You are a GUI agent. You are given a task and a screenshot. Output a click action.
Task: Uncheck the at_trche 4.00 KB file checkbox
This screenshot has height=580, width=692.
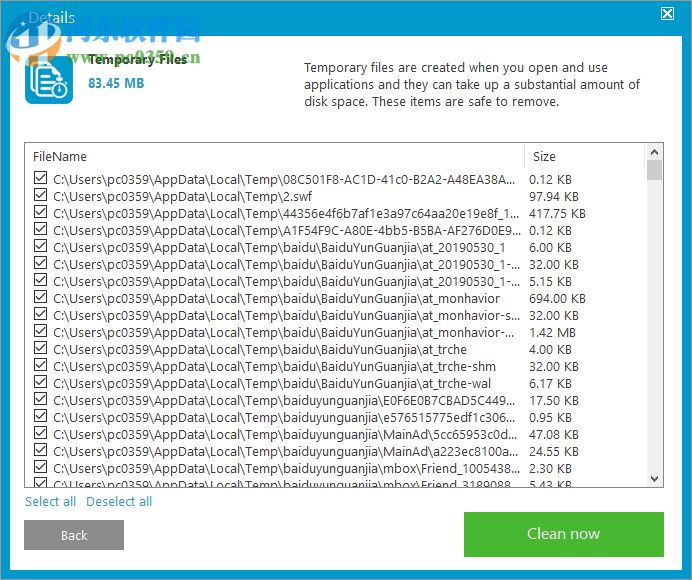(40, 348)
